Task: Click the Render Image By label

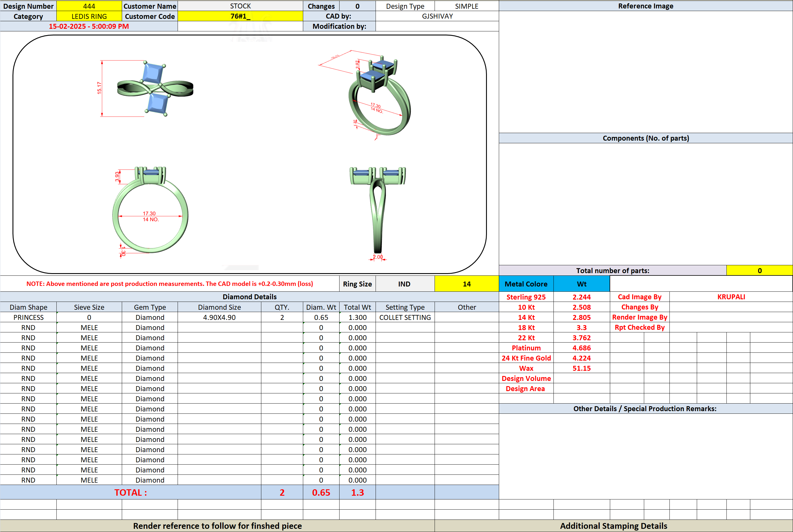Action: [640, 317]
